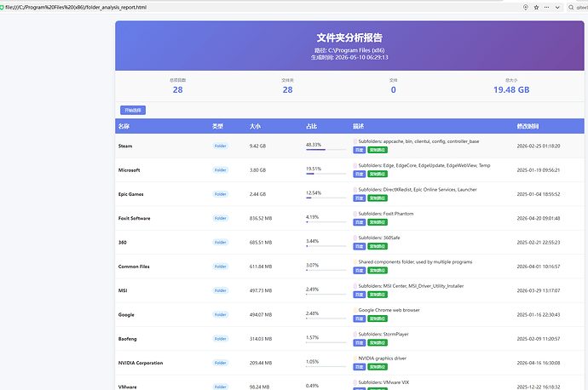Copy the Epic Games path with green button
Image resolution: width=588 pixels, height=390 pixels.
tap(378, 198)
